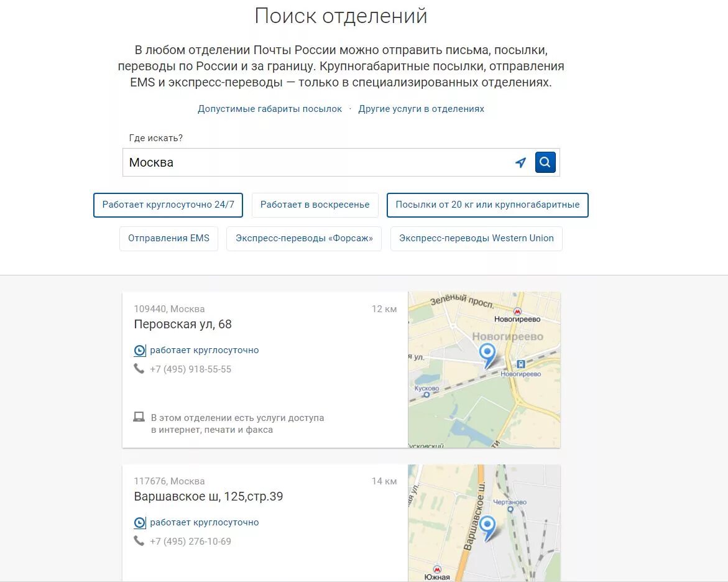Open the Перовская ул, 68 map thumbnail
Image resolution: width=728 pixels, height=582 pixels.
click(484, 370)
